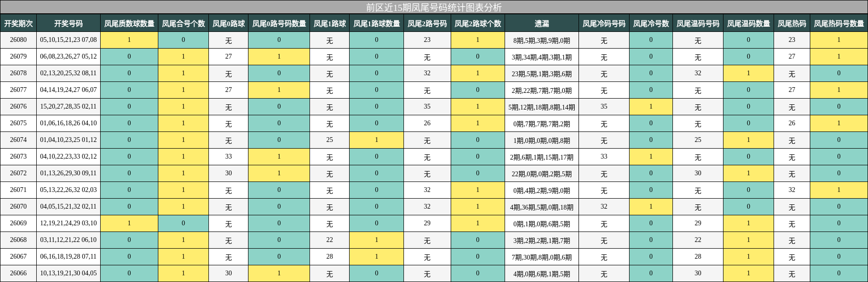Select draw numbers 06,16,18,19,28 07,11
Viewport: 868px width, 282px height.
point(68,257)
